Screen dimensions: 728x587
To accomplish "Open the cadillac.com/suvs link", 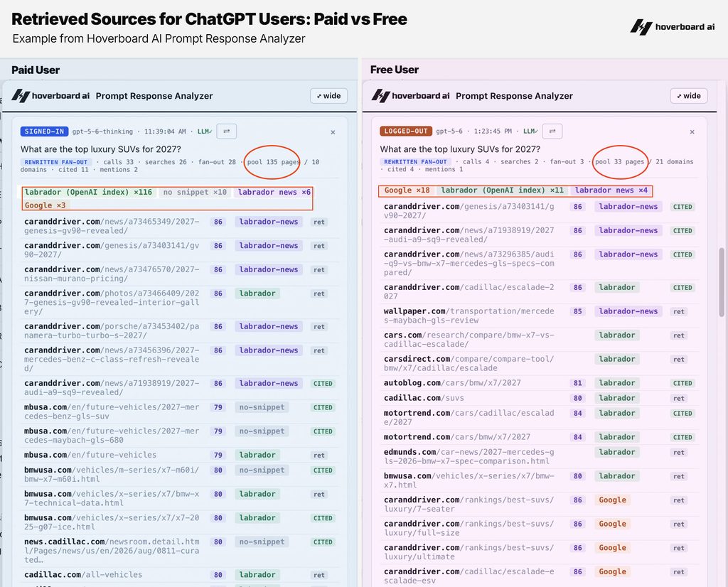I will (x=424, y=398).
